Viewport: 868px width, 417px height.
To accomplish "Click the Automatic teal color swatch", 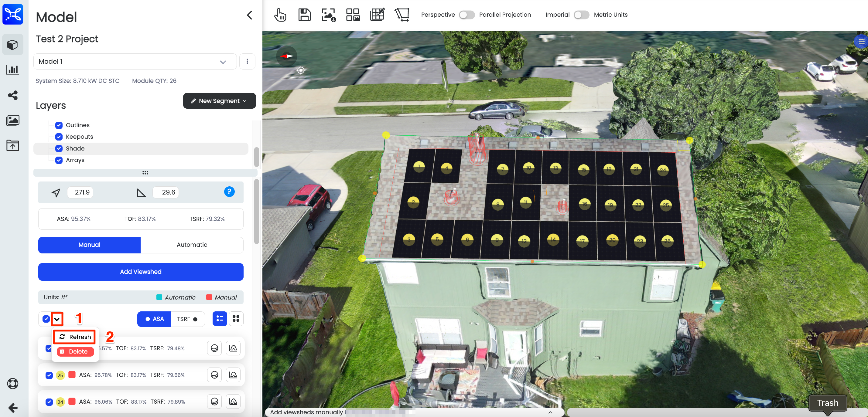I will point(159,297).
